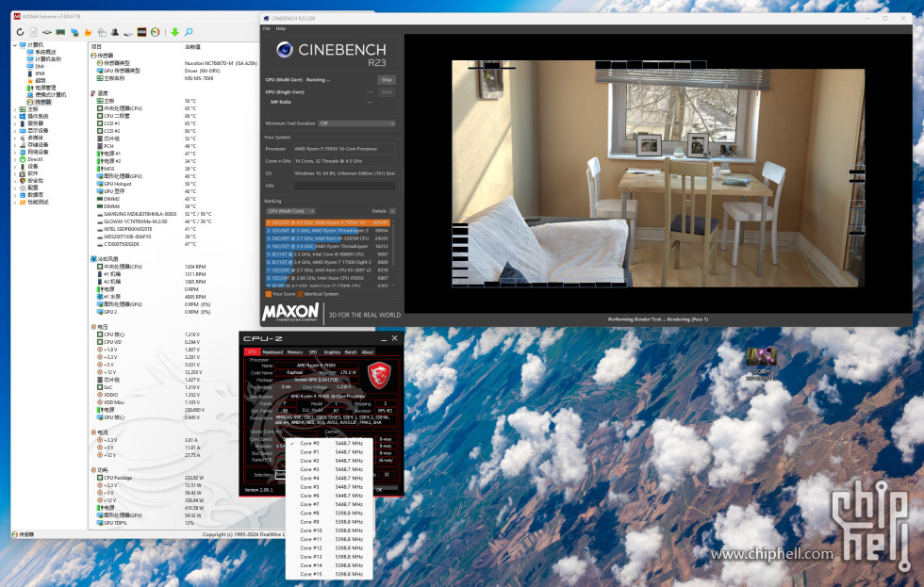Select the IPMI item in AIDA64 tree
Screen dimensions: 924x587
[36, 73]
